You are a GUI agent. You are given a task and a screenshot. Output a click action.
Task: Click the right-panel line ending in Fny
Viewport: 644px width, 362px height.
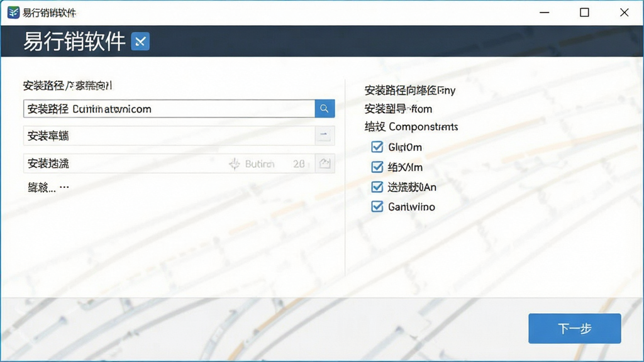(410, 90)
